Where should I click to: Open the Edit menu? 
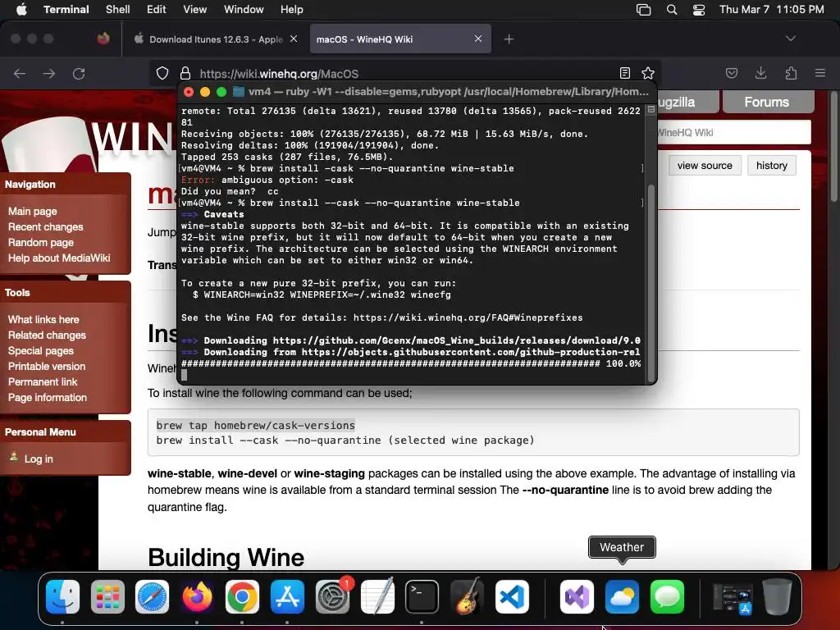click(157, 10)
